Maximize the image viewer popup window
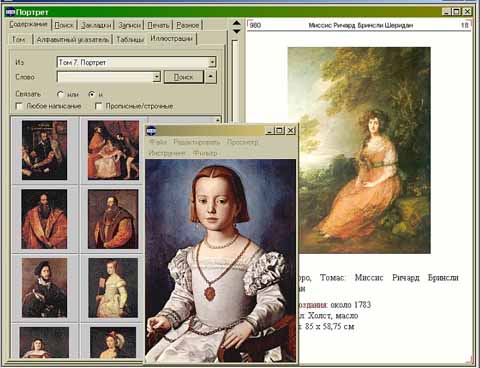 coord(280,130)
